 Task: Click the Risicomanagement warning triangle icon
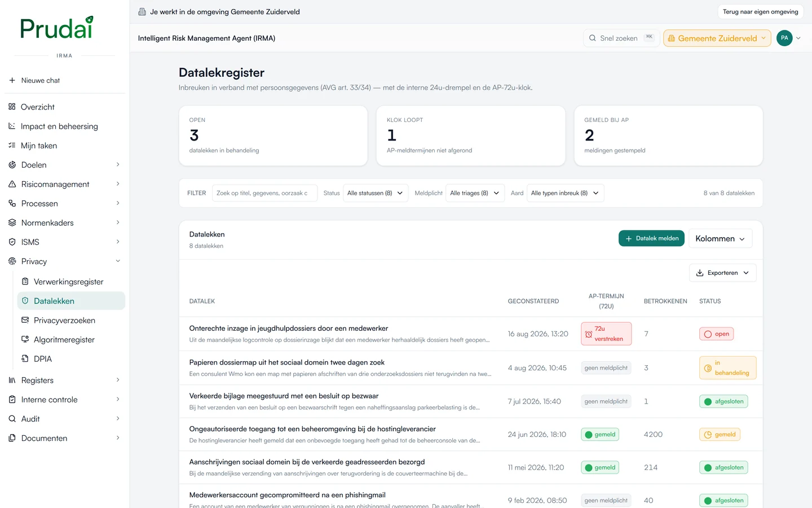click(x=12, y=184)
